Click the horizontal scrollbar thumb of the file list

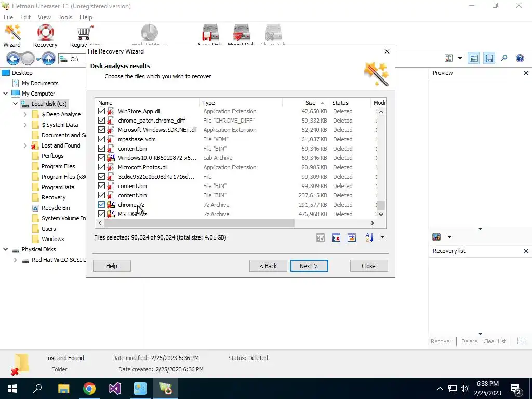tap(199, 223)
